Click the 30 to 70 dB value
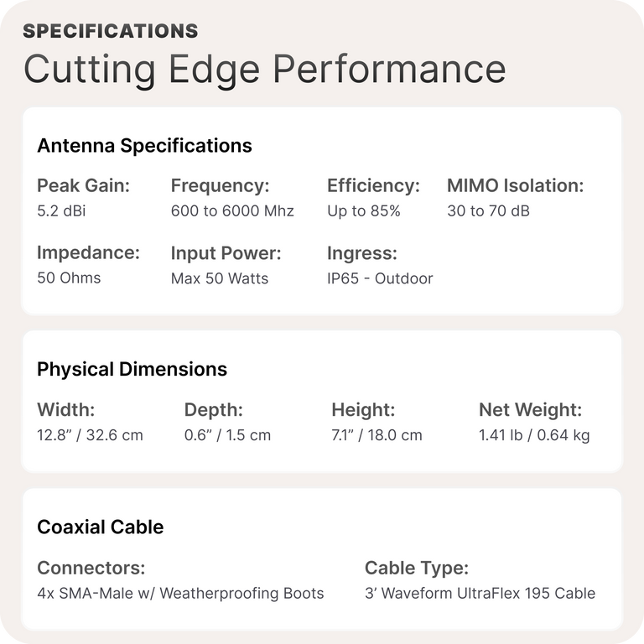 pos(488,210)
